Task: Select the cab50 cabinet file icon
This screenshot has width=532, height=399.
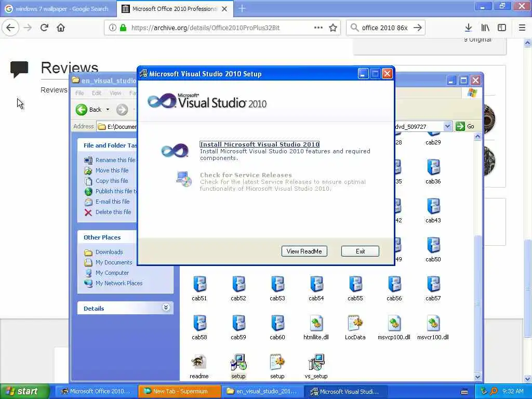Action: pos(433,245)
